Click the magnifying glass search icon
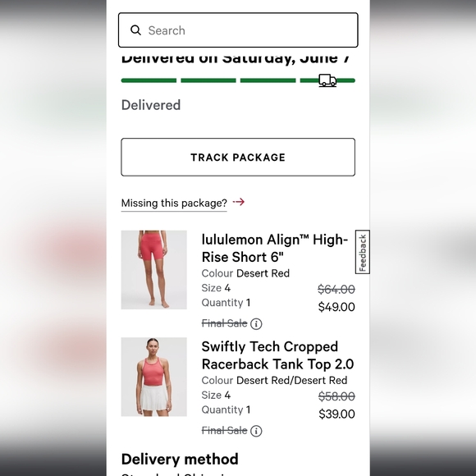This screenshot has width=476, height=476. point(135,30)
